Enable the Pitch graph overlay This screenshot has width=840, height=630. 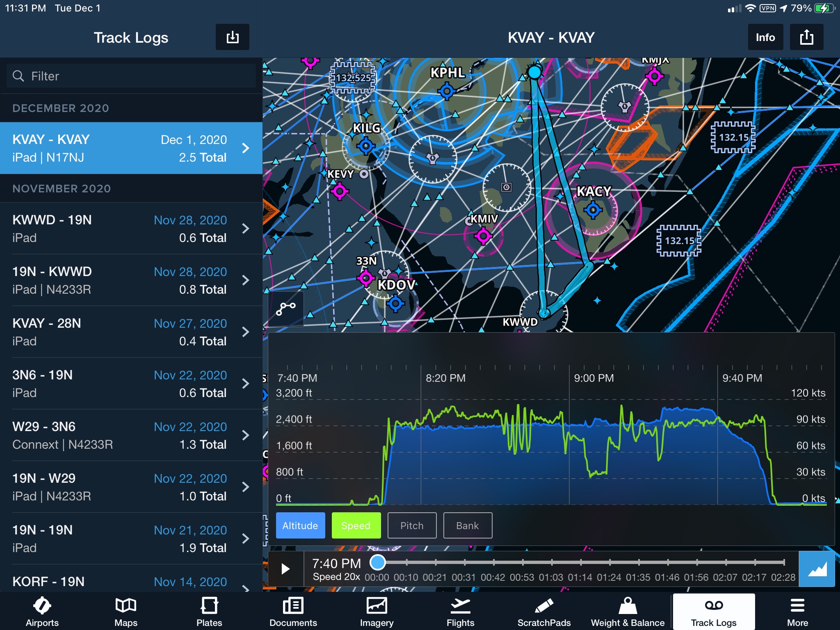(412, 525)
